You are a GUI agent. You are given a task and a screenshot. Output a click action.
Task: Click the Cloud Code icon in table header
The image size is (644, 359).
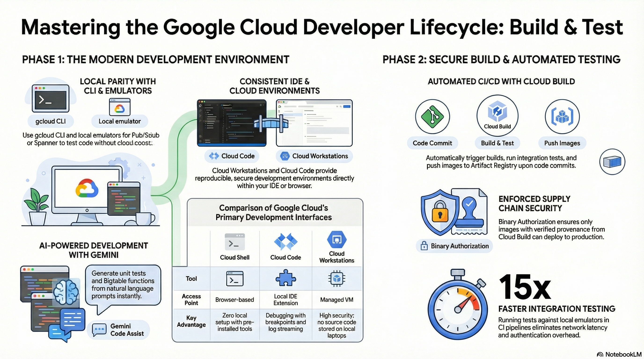[286, 241]
